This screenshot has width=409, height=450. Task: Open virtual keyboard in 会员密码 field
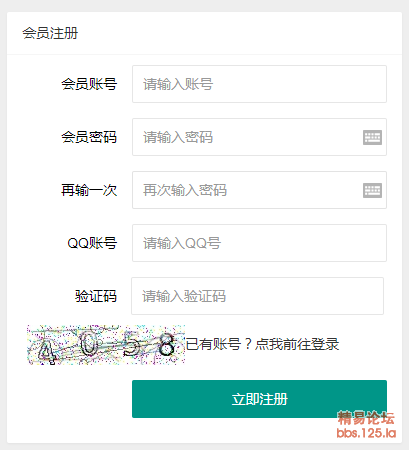[x=372, y=137]
